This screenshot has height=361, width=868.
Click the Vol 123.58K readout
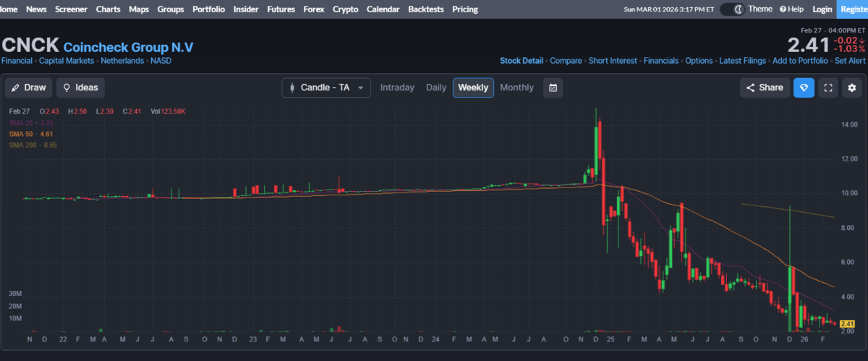tap(168, 111)
